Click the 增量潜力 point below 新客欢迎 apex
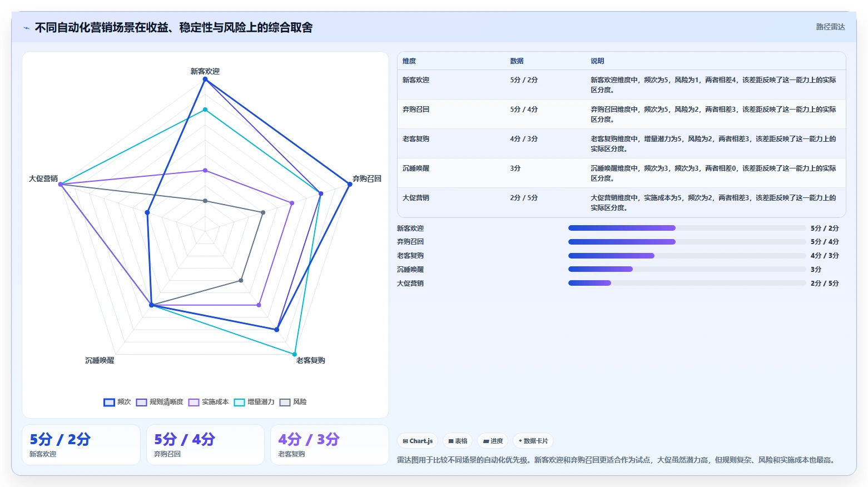Screen dimensions: 868x487 [x=205, y=110]
